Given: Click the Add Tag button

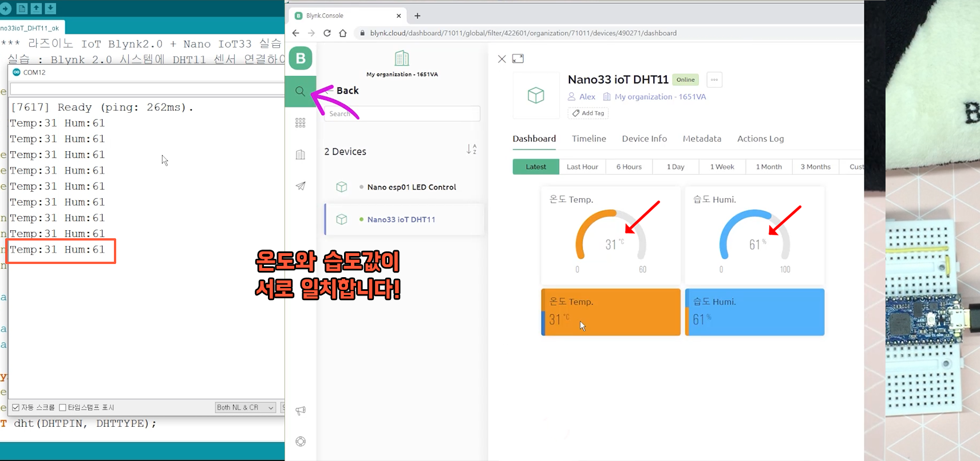Looking at the screenshot, I should (588, 113).
